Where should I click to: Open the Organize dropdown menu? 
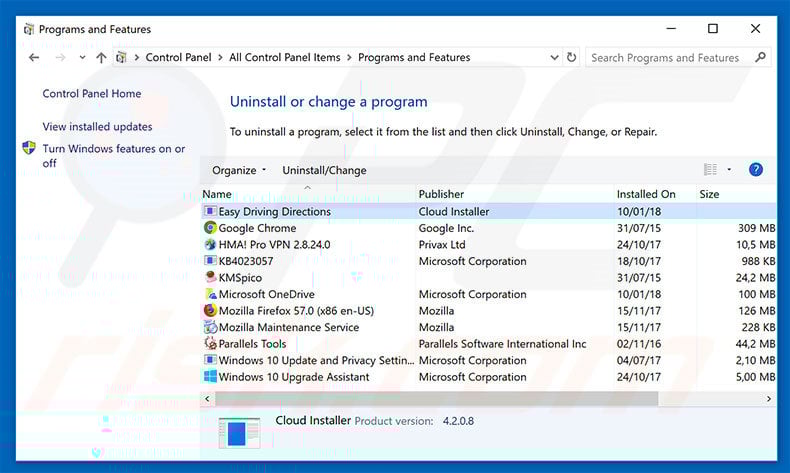(x=239, y=170)
